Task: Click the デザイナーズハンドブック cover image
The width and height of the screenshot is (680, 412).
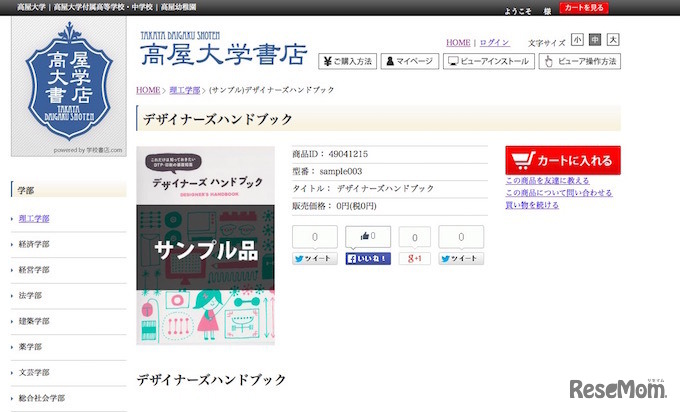Action: click(x=206, y=245)
